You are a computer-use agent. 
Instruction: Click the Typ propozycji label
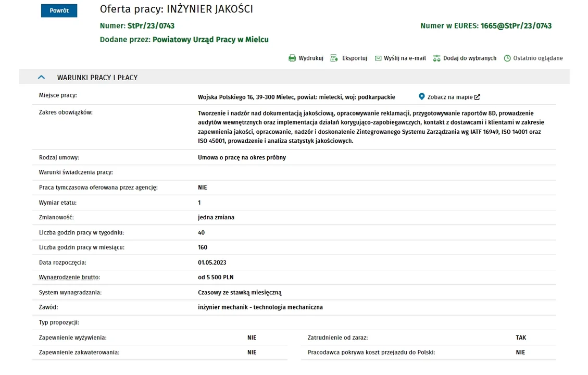(x=59, y=322)
